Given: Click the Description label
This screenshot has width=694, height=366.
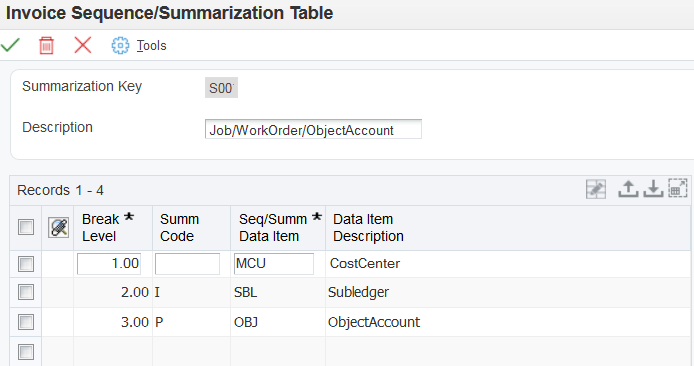Looking at the screenshot, I should pyautogui.click(x=58, y=127).
